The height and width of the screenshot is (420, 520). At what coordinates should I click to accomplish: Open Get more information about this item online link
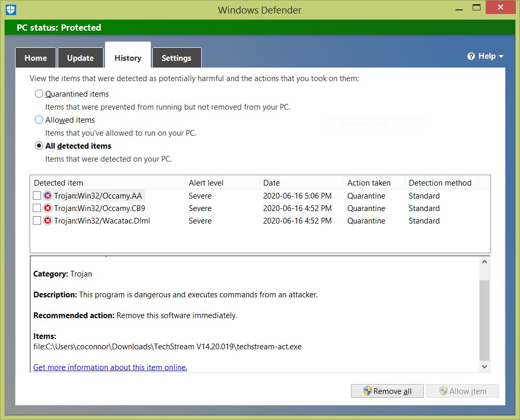tap(110, 367)
